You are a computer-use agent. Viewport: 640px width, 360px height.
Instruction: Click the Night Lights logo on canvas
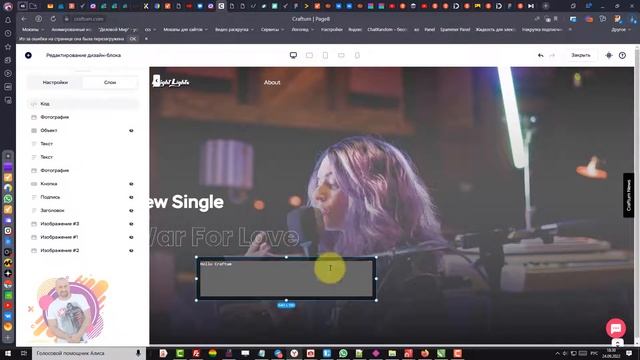pos(171,82)
